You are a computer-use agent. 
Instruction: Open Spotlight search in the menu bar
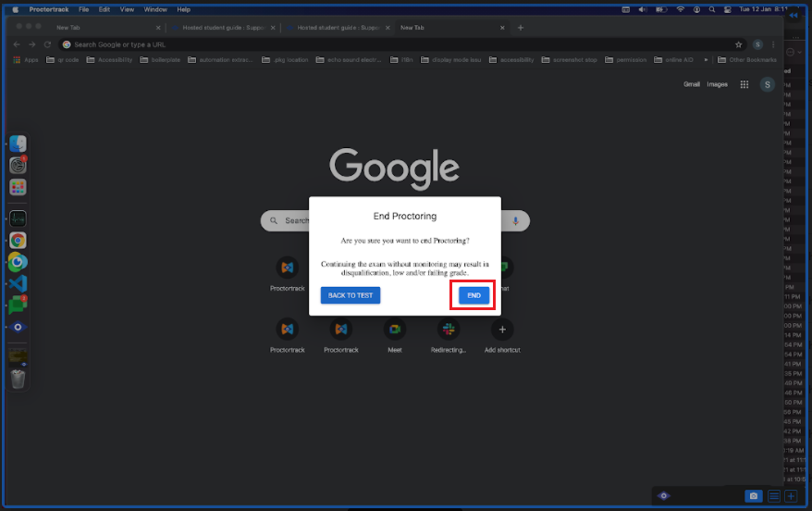pyautogui.click(x=712, y=9)
